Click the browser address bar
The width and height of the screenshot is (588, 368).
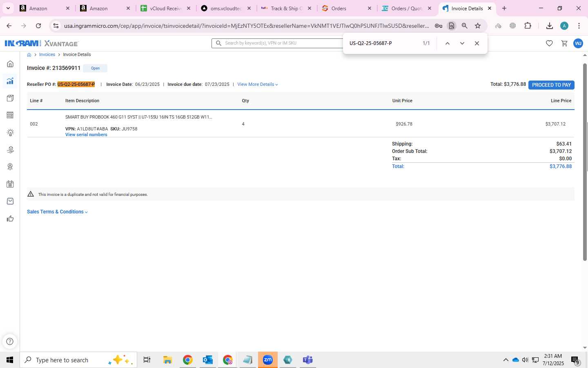246,26
